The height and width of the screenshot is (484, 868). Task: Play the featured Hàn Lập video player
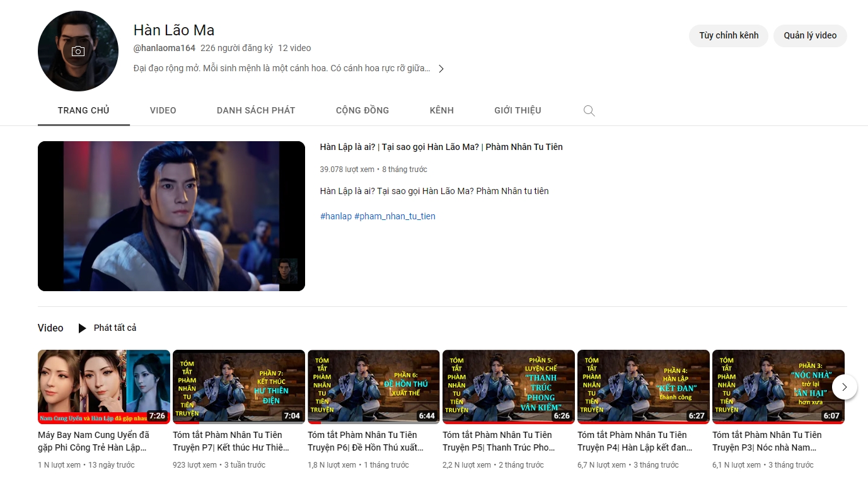click(171, 216)
